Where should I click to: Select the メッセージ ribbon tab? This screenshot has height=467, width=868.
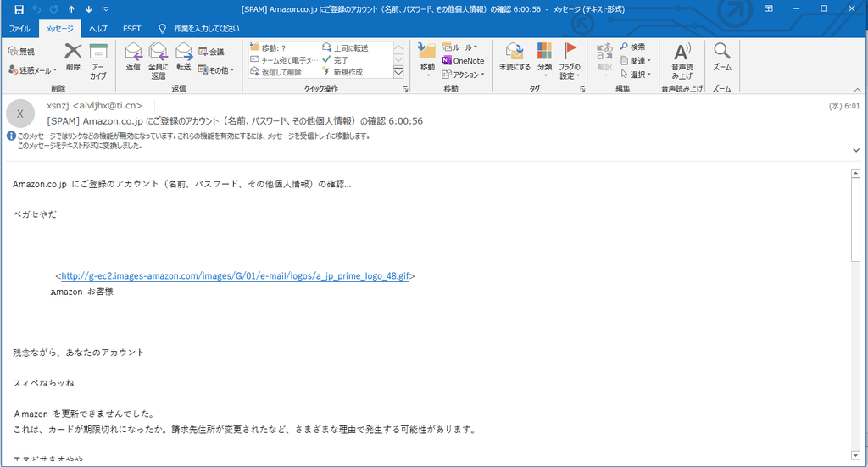59,29
